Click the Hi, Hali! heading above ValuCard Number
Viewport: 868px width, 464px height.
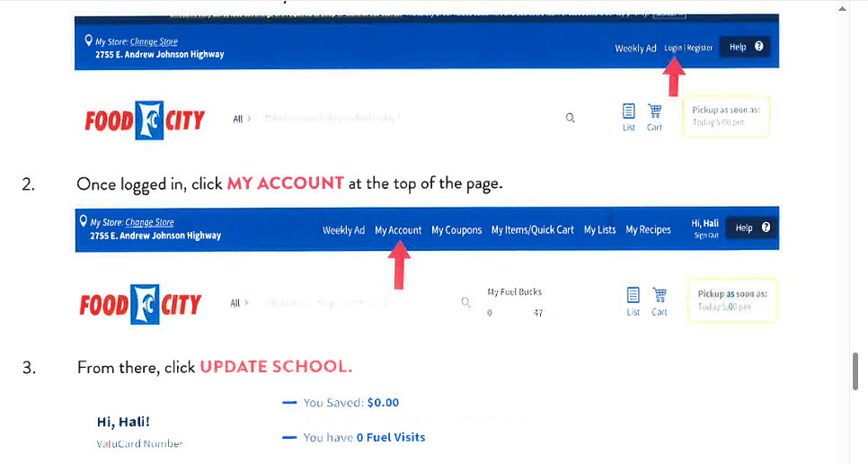[x=123, y=422]
